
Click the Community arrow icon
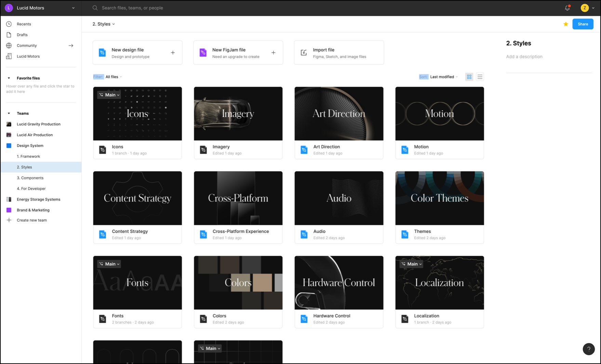[x=71, y=45]
